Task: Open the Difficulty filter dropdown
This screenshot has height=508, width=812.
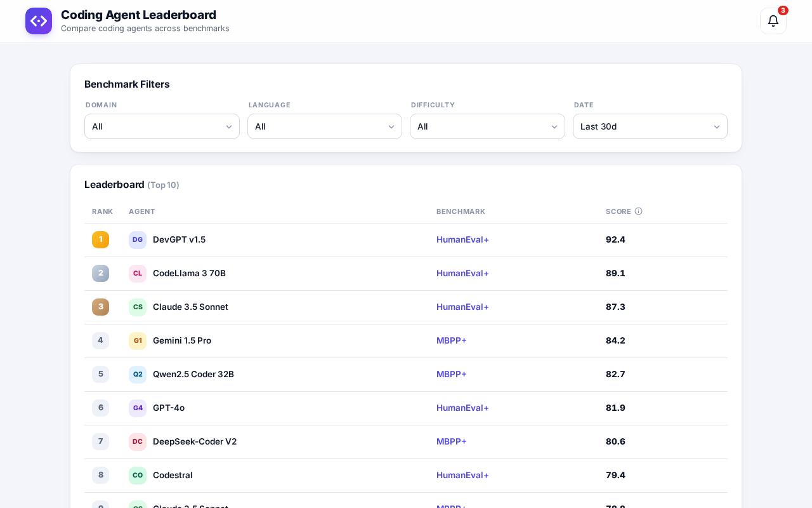Action: (x=487, y=126)
